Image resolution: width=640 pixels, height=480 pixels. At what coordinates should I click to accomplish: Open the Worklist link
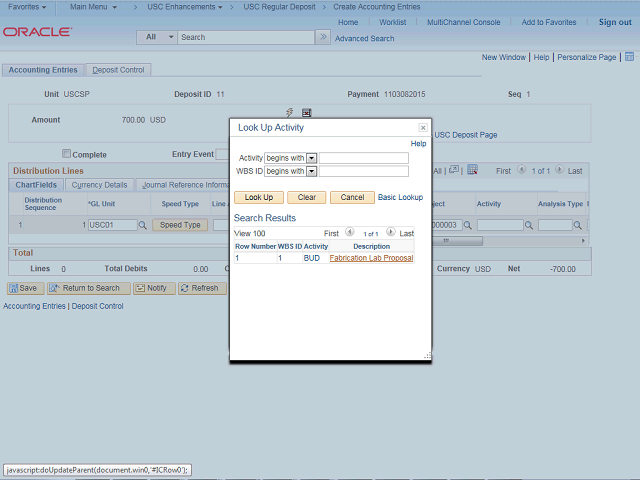tap(392, 22)
